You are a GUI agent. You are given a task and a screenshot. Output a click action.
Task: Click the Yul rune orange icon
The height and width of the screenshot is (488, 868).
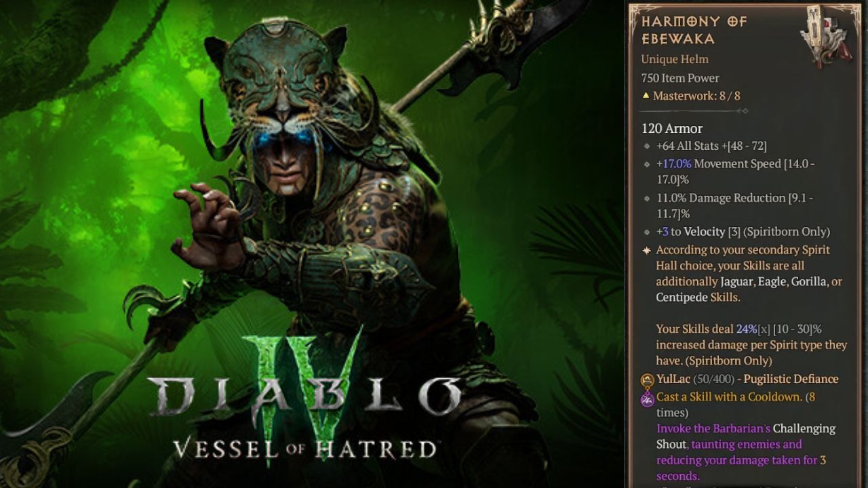647,380
